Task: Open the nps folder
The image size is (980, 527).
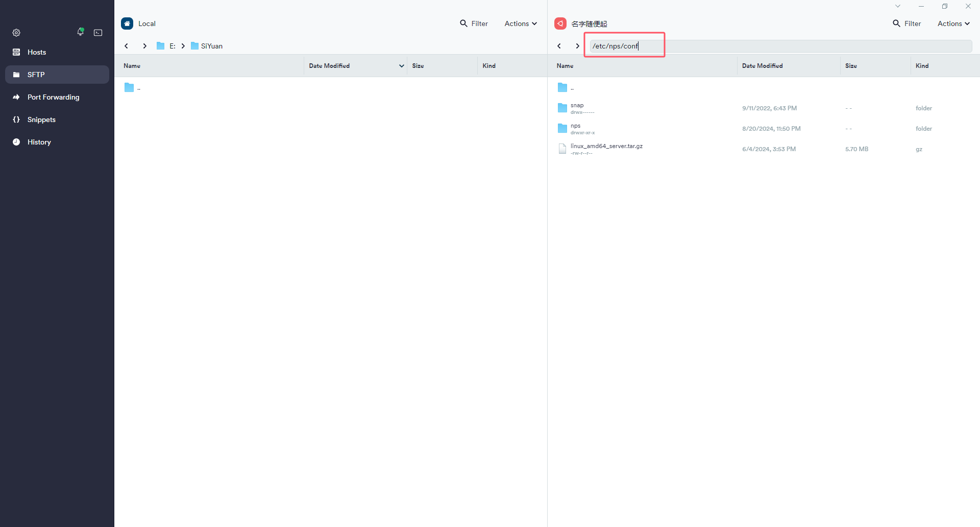Action: pyautogui.click(x=575, y=126)
